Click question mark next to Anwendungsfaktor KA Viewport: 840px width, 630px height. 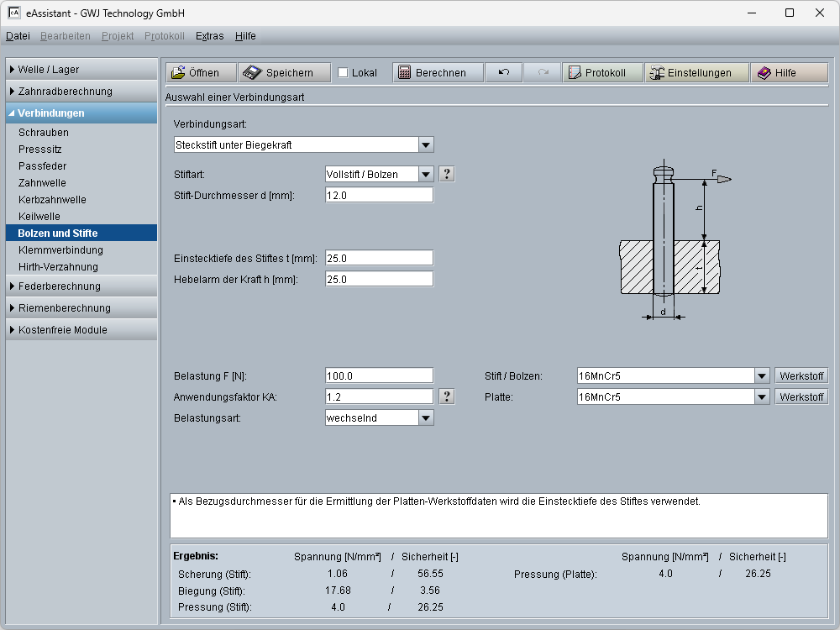(447, 396)
